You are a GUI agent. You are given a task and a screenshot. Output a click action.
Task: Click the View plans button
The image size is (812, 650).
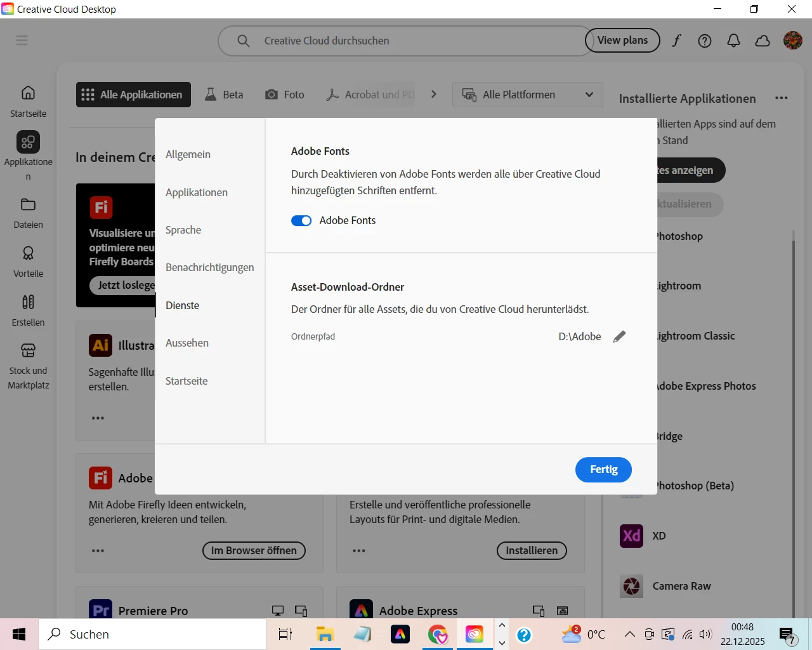(x=622, y=41)
